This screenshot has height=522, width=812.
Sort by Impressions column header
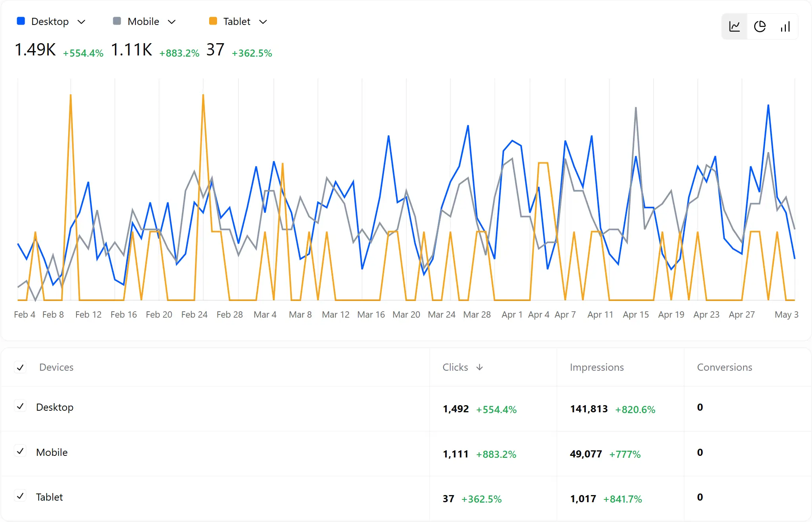pyautogui.click(x=597, y=368)
